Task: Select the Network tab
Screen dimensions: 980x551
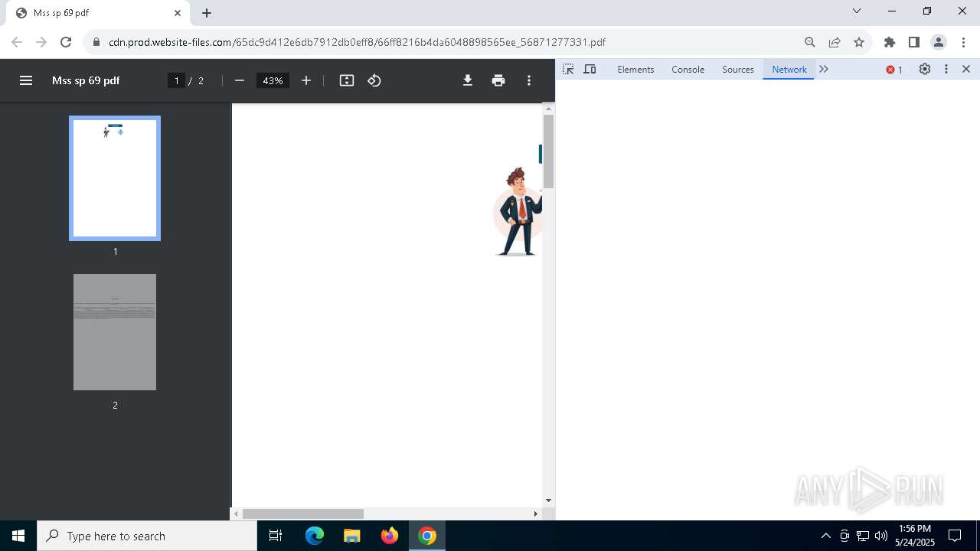Action: click(789, 69)
